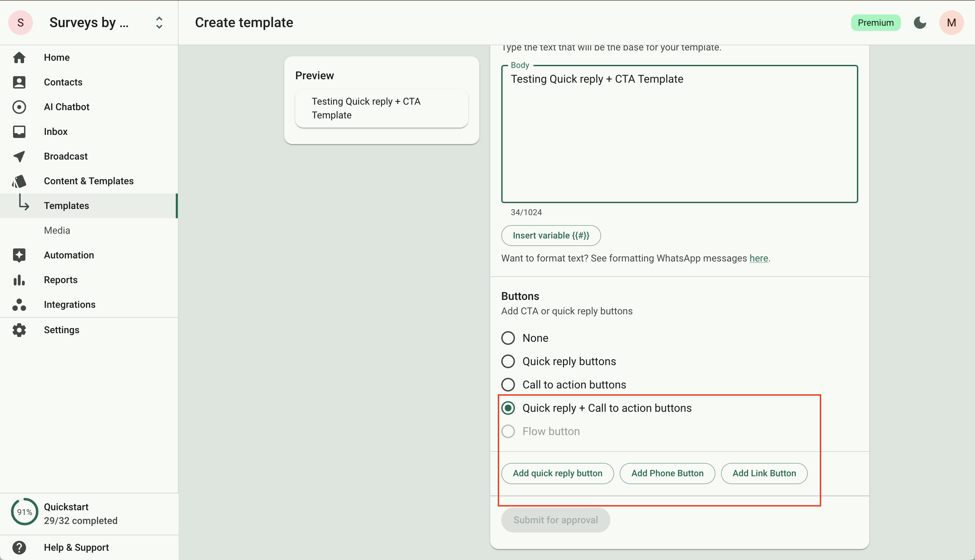Viewport: 975px width, 560px height.
Task: Collapse the Content & Templates section
Action: coord(89,181)
